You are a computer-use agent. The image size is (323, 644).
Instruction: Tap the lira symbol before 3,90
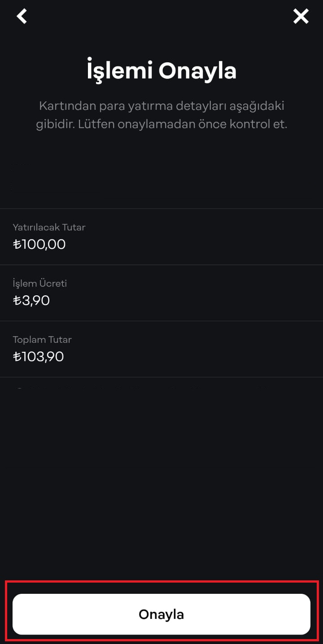coord(17,300)
